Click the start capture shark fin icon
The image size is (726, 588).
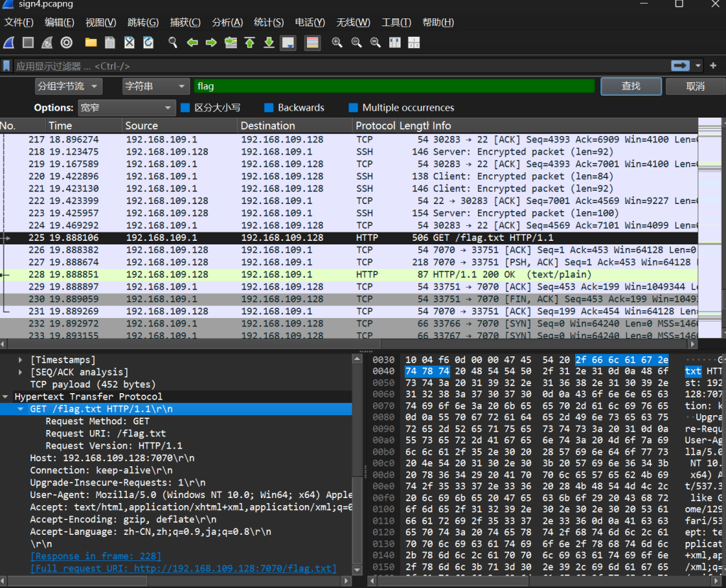(x=9, y=43)
